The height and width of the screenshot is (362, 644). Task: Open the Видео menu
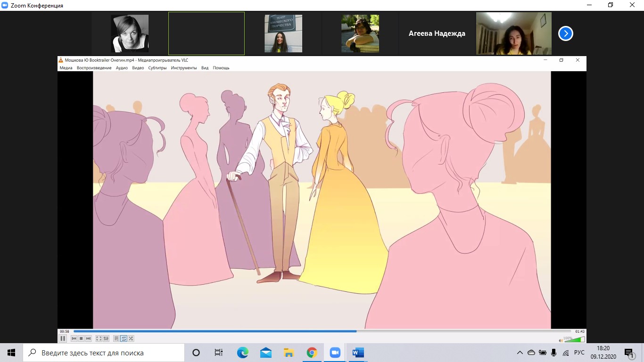click(138, 68)
